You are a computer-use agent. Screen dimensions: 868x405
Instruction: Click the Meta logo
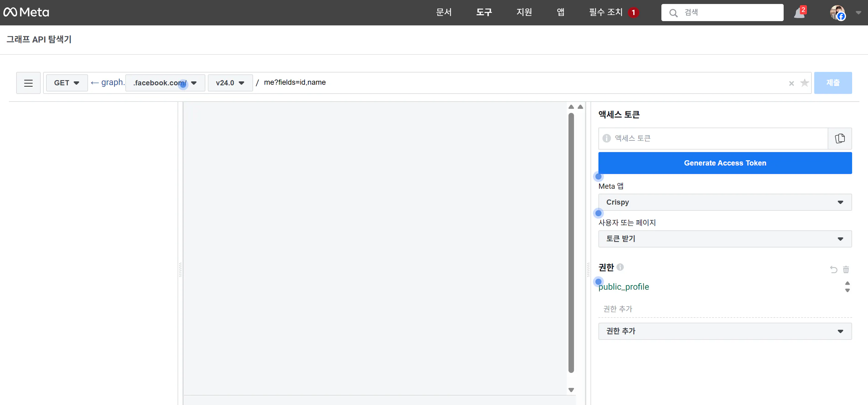pos(26,13)
